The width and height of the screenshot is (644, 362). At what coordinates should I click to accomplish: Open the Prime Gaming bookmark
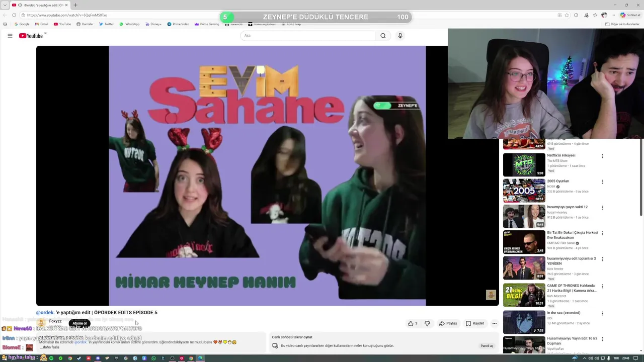coord(207,24)
